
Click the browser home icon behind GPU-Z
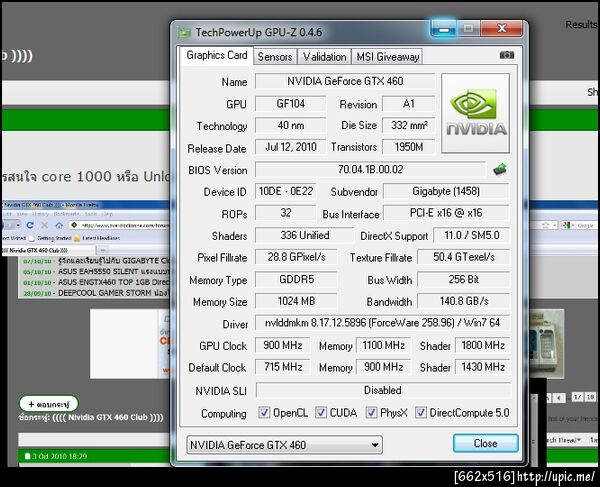(59, 225)
